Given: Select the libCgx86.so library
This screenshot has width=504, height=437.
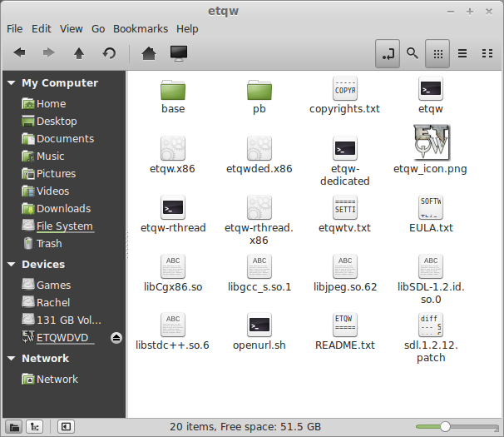Looking at the screenshot, I should click(173, 274).
